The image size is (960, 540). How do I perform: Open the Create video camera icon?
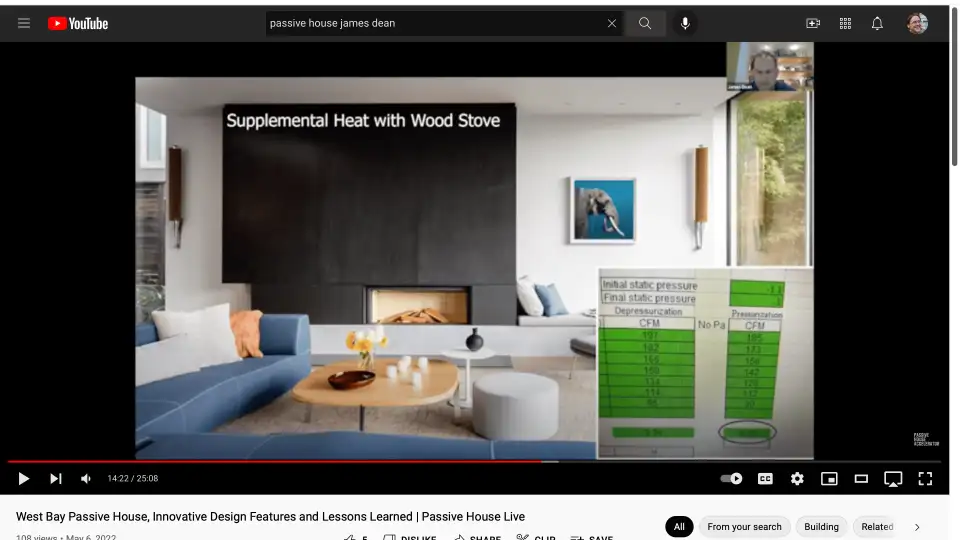coord(813,23)
